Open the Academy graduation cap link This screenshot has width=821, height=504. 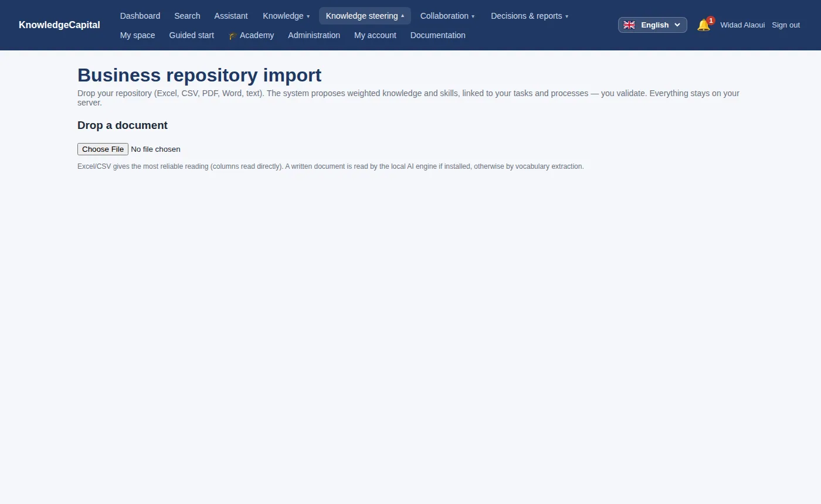251,35
